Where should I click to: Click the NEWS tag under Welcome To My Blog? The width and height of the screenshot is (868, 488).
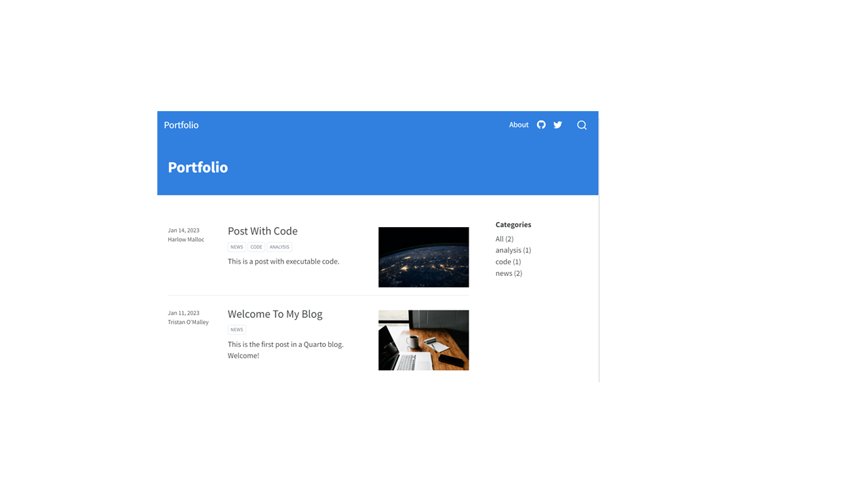237,329
